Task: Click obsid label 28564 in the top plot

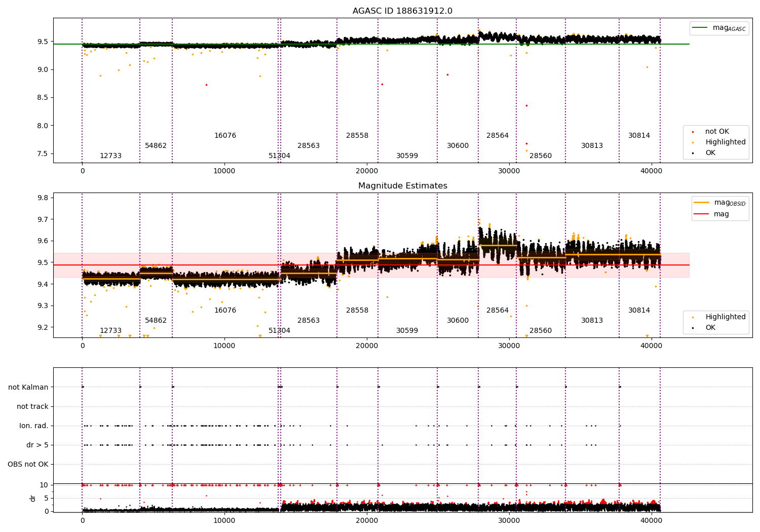Action: pyautogui.click(x=498, y=136)
